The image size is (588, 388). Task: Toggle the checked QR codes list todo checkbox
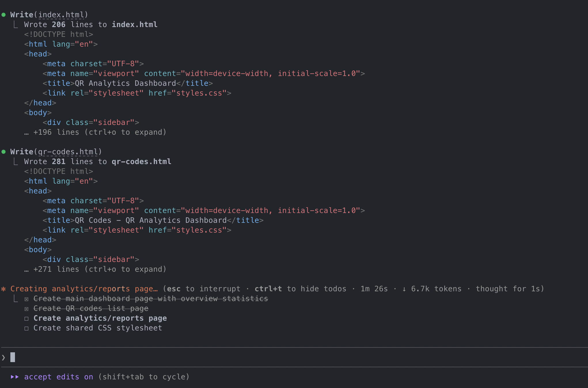(x=26, y=309)
